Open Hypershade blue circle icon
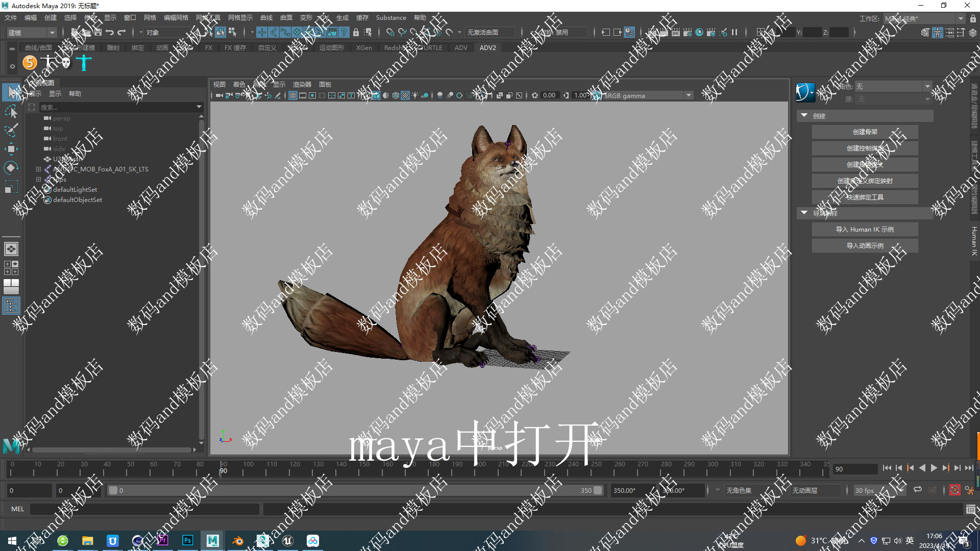 tap(699, 32)
